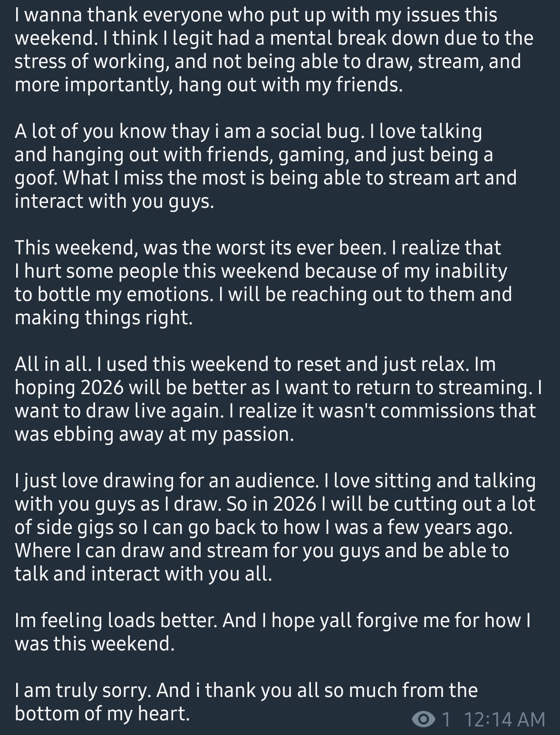Image resolution: width=560 pixels, height=735 pixels.
Task: Click the first '2026' in the text
Action: [x=102, y=387]
